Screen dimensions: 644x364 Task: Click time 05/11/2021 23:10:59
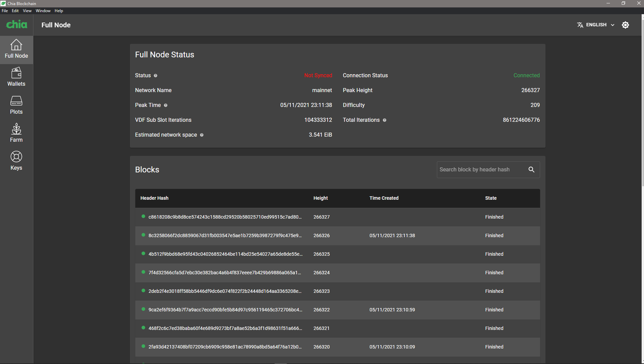point(392,310)
